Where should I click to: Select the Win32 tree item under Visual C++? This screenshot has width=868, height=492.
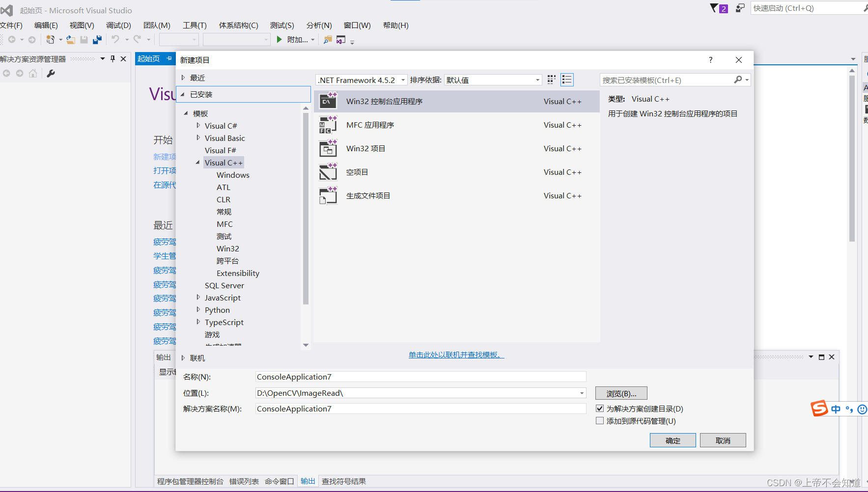[228, 248]
